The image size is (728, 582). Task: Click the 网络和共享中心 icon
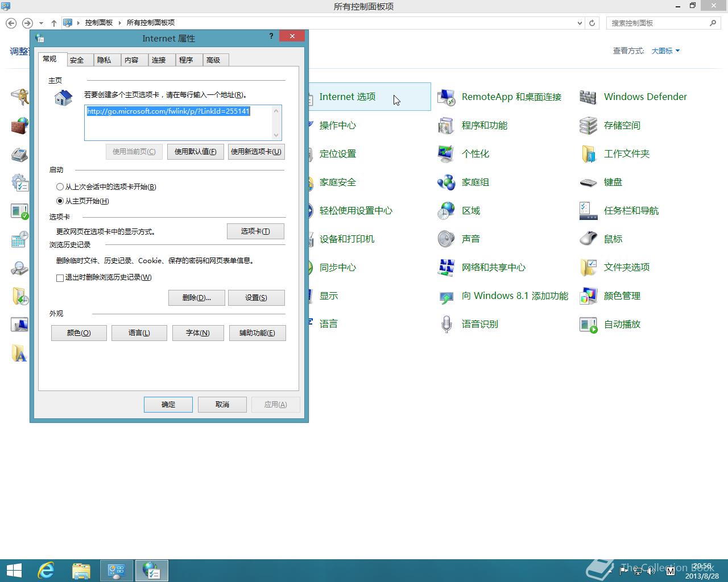446,268
